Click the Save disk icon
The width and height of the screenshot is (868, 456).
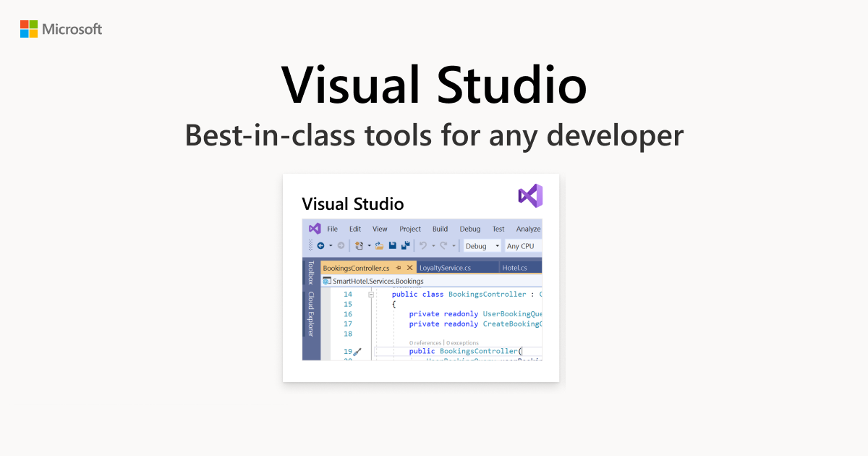coord(393,246)
